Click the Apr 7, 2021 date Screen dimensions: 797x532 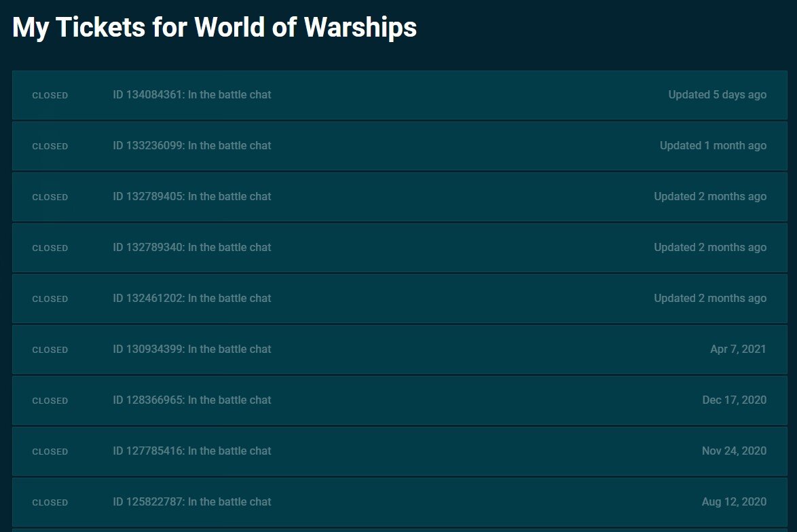(x=738, y=349)
